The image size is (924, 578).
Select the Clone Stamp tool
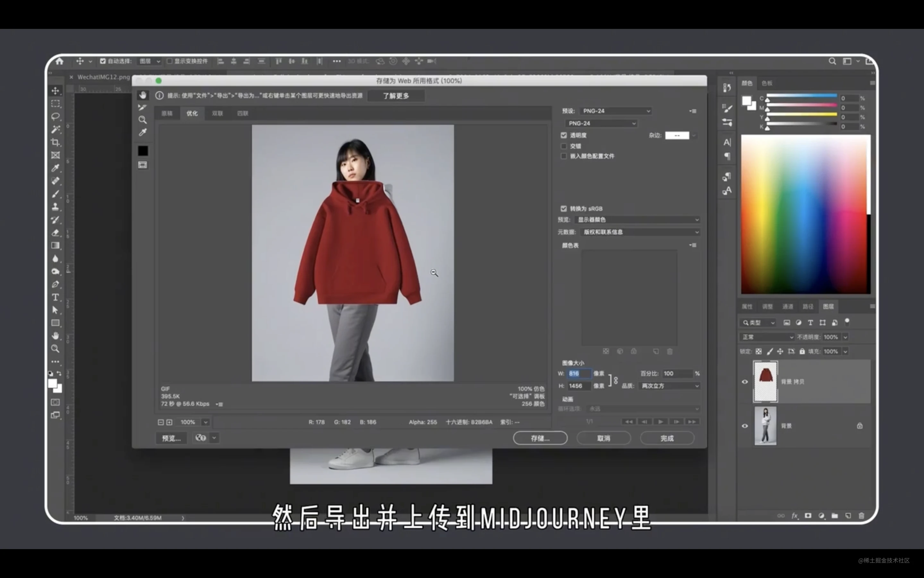click(56, 207)
